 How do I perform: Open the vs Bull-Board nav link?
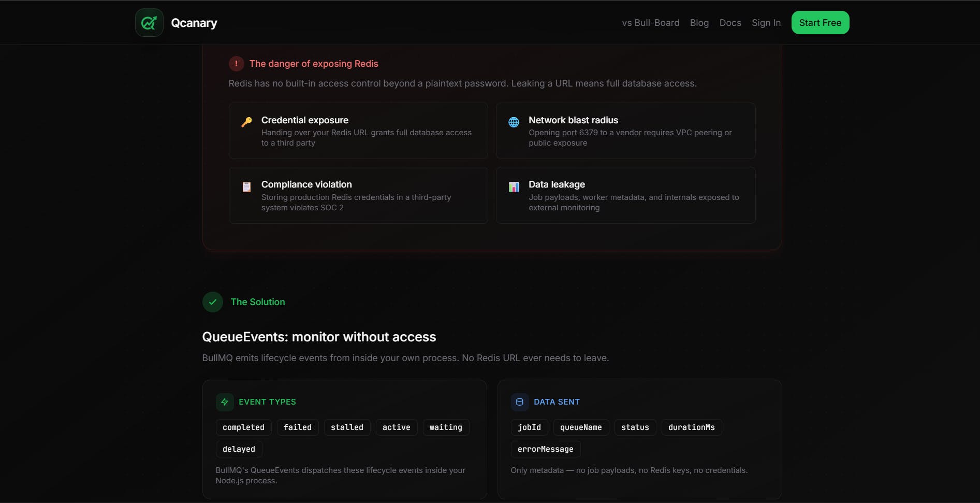651,23
